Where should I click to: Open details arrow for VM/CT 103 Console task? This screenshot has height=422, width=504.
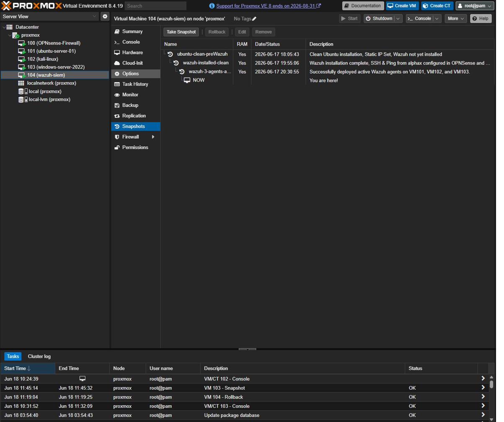(x=483, y=406)
